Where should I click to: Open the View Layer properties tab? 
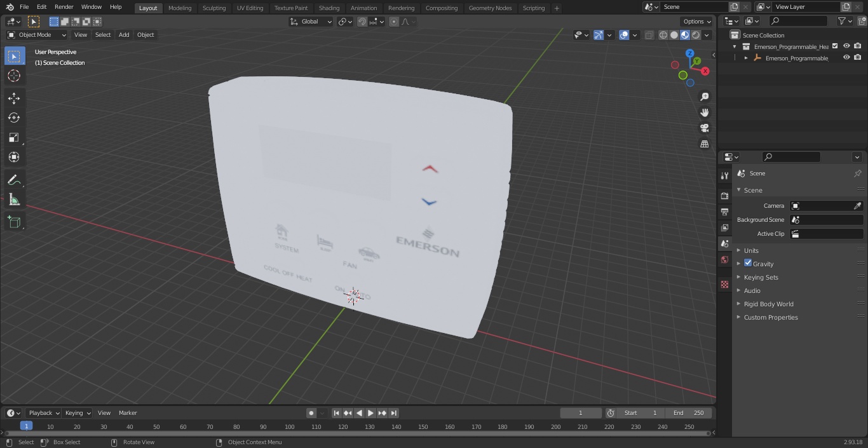click(724, 227)
